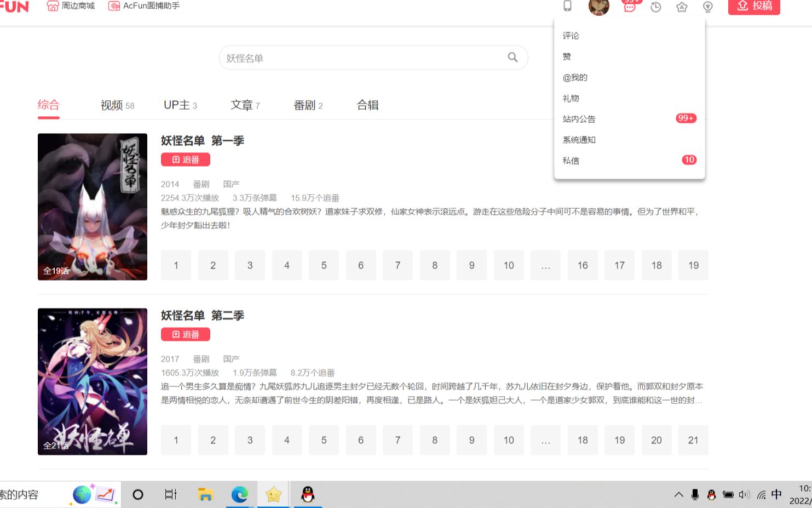Click the chart icon in taskbar search
The width and height of the screenshot is (812, 508).
[106, 495]
